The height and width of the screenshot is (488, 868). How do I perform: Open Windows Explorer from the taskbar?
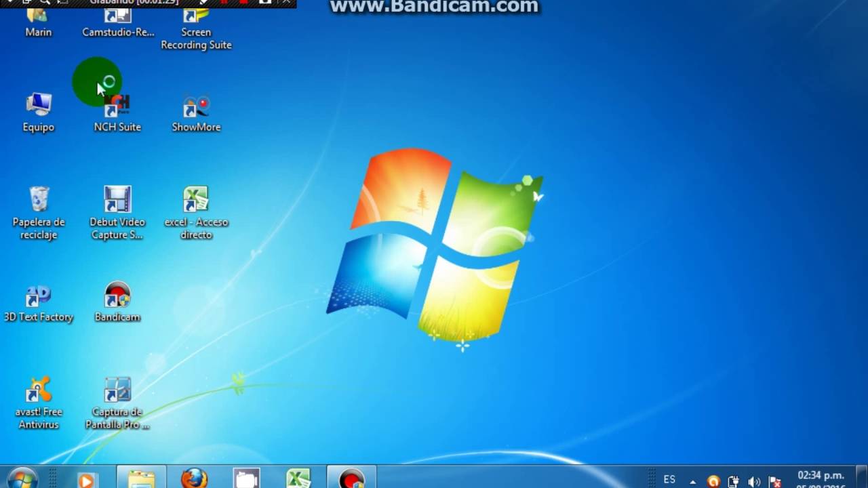(141, 479)
